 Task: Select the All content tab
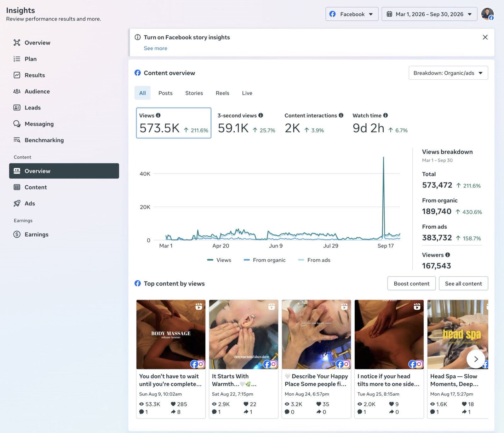[x=142, y=93]
